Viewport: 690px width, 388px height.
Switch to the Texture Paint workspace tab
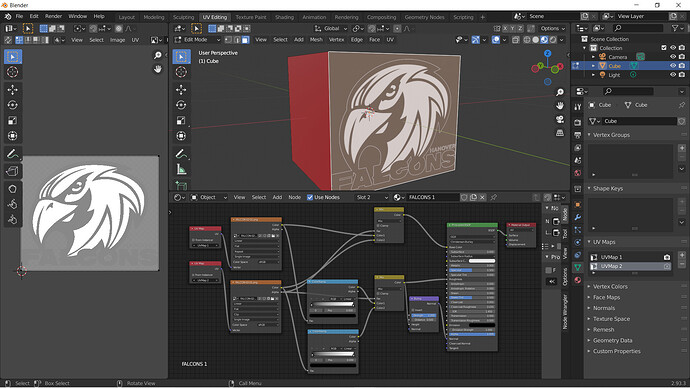point(251,17)
